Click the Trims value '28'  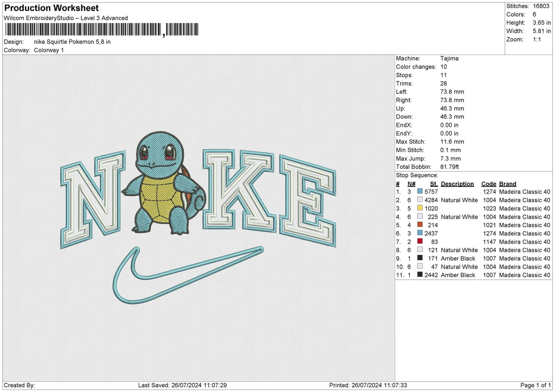pyautogui.click(x=444, y=84)
